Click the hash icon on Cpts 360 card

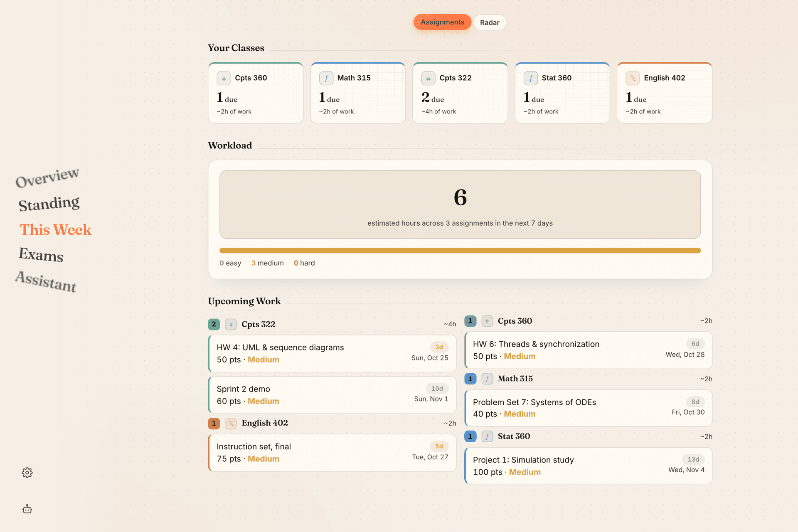[x=224, y=78]
